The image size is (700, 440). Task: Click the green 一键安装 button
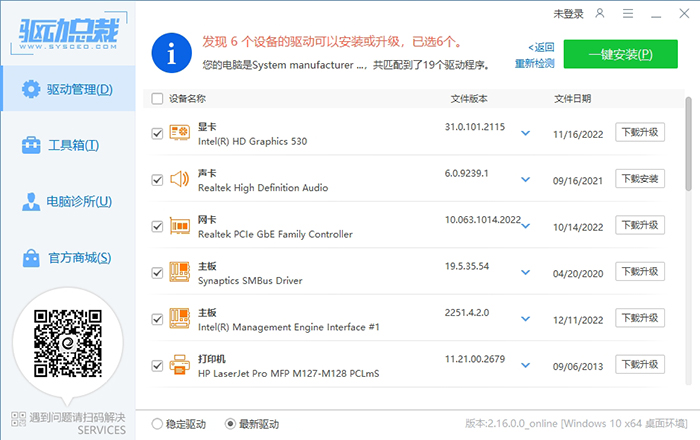pyautogui.click(x=620, y=54)
